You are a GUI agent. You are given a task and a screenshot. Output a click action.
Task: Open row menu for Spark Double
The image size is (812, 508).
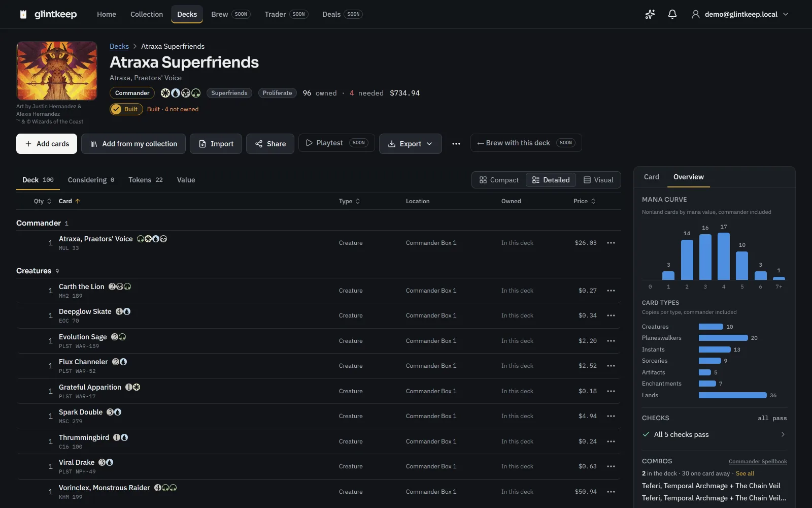pyautogui.click(x=611, y=416)
